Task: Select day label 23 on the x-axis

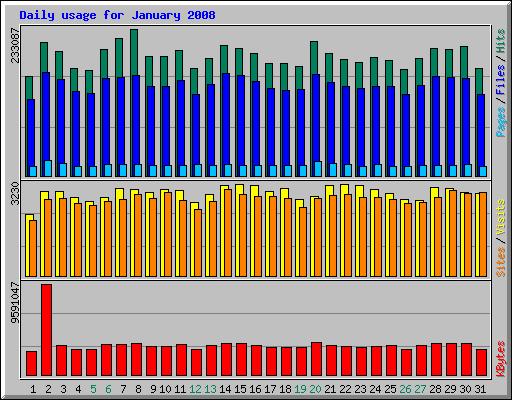Action: [x=360, y=389]
